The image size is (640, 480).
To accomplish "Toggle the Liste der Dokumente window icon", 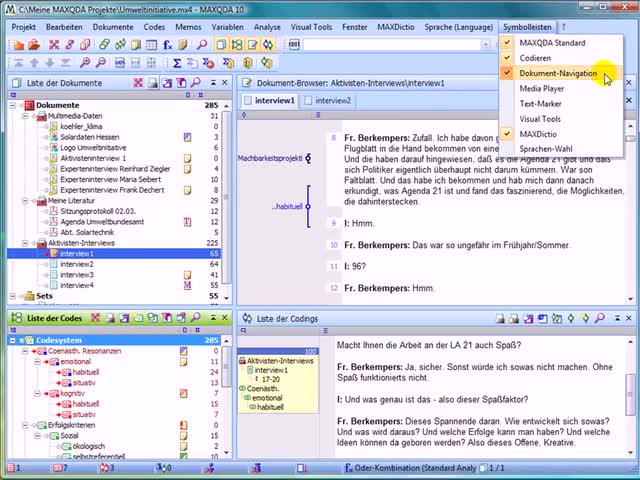I will [x=221, y=44].
